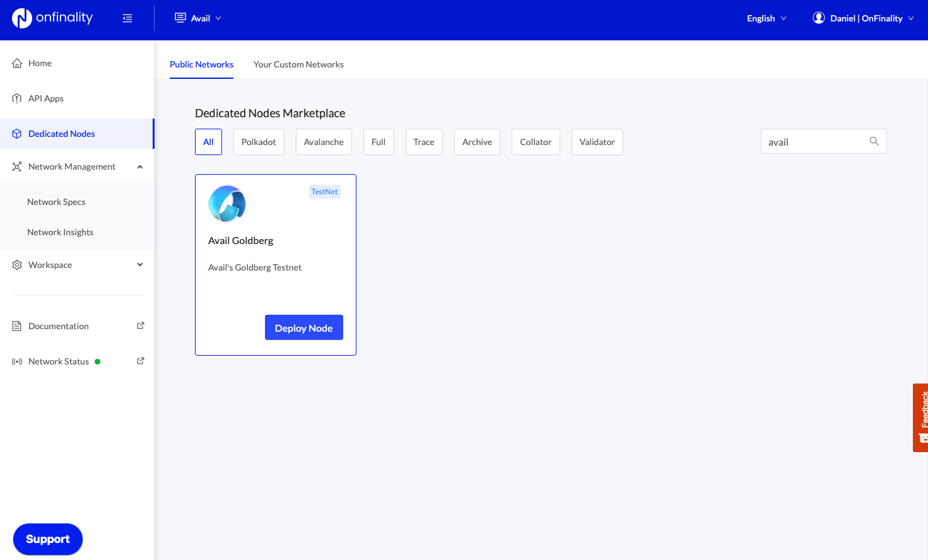Click the search magnifier icon

(x=874, y=141)
